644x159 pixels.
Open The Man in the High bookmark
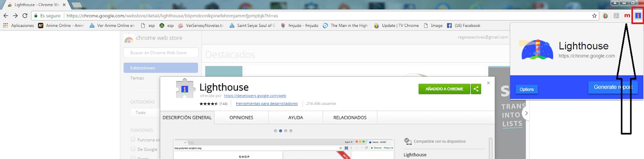(x=345, y=25)
